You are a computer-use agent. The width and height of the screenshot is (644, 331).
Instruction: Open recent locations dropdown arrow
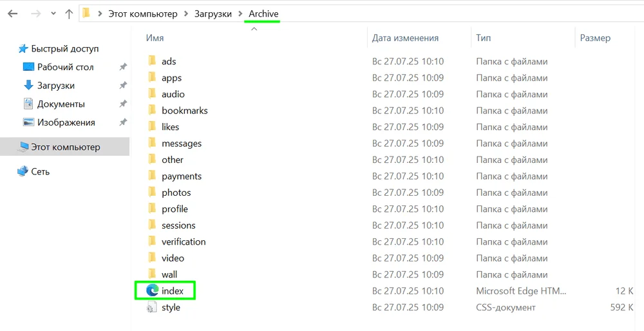[53, 14]
